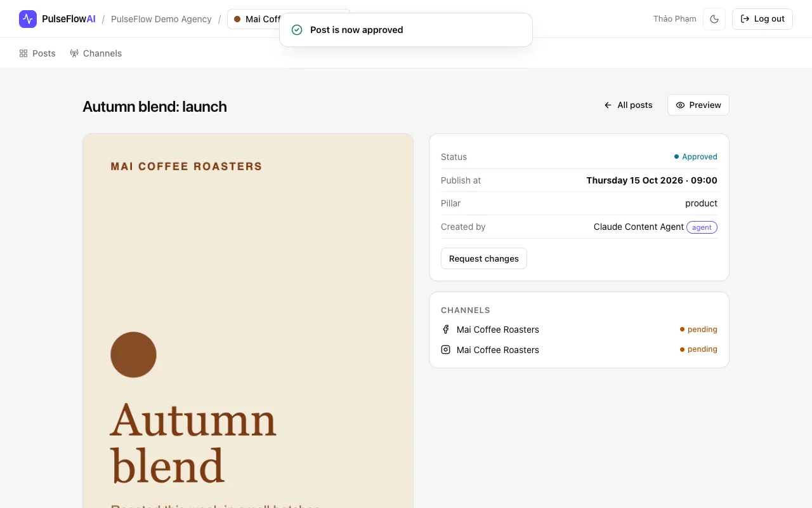This screenshot has width=812, height=508.
Task: Click the eye icon in the Preview button
Action: 680,105
